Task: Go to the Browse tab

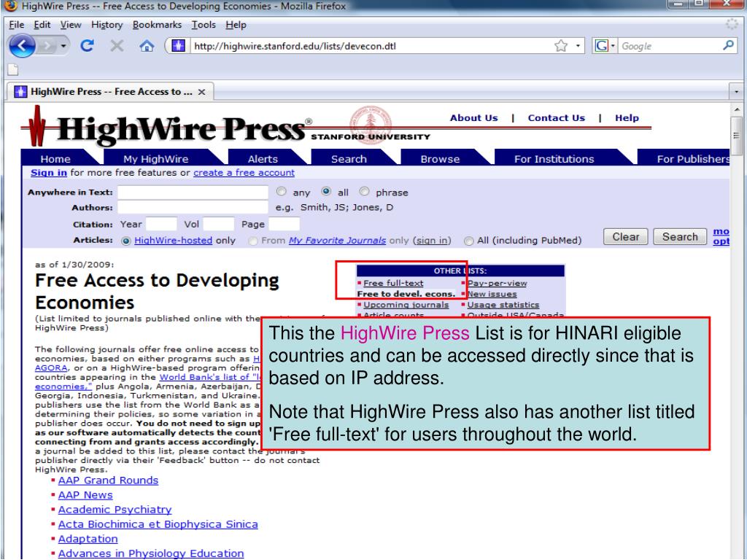Action: [440, 159]
